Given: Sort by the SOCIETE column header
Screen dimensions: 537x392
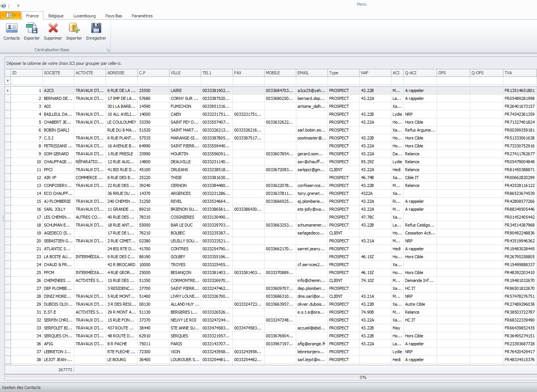Looking at the screenshot, I should click(58, 73).
